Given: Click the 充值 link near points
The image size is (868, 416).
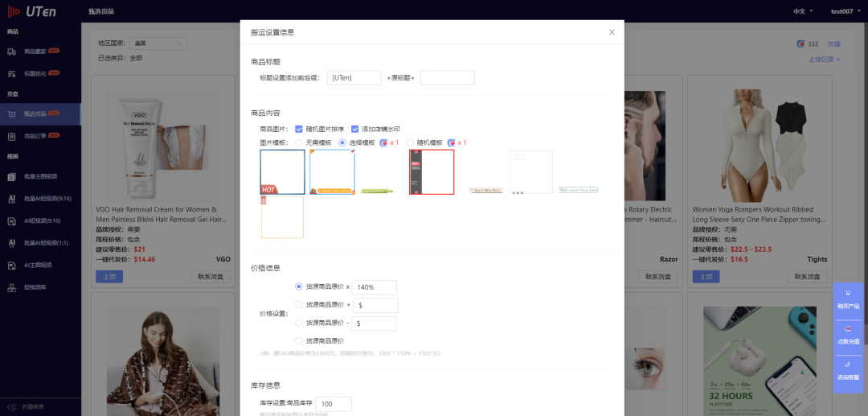Looking at the screenshot, I should tap(833, 43).
